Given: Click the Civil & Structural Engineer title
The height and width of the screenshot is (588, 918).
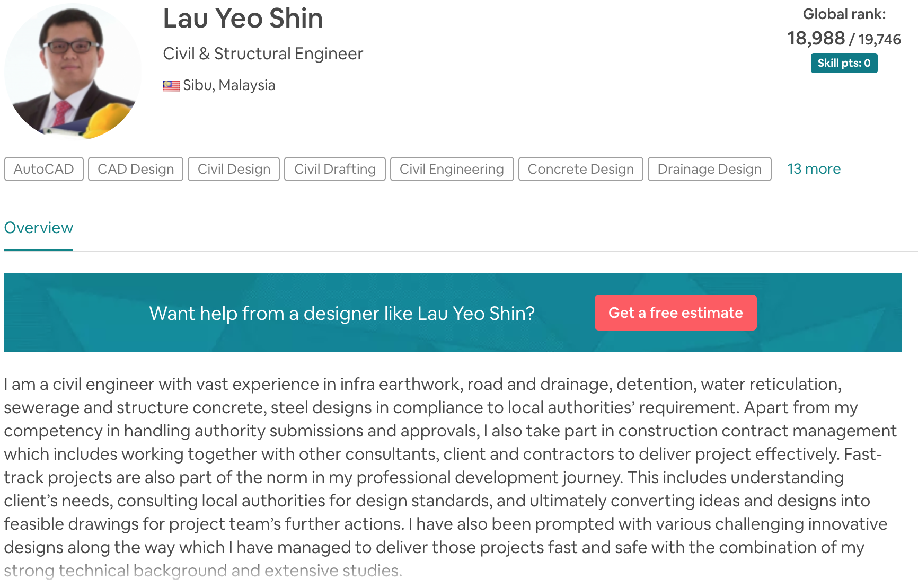Looking at the screenshot, I should [262, 54].
